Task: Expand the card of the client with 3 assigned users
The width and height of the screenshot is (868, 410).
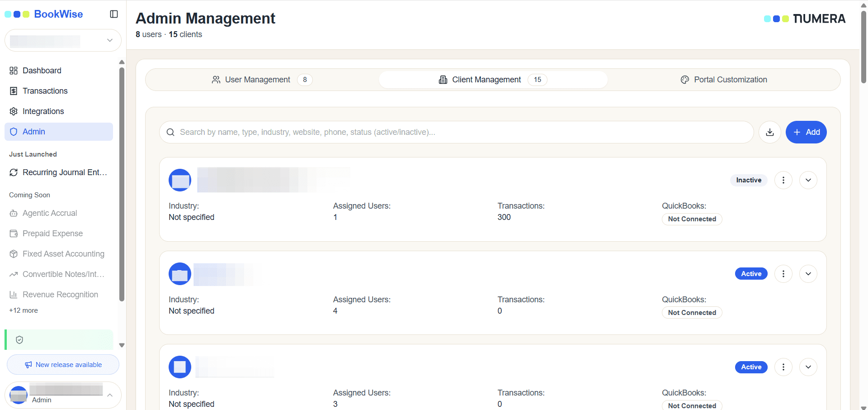Action: (808, 367)
